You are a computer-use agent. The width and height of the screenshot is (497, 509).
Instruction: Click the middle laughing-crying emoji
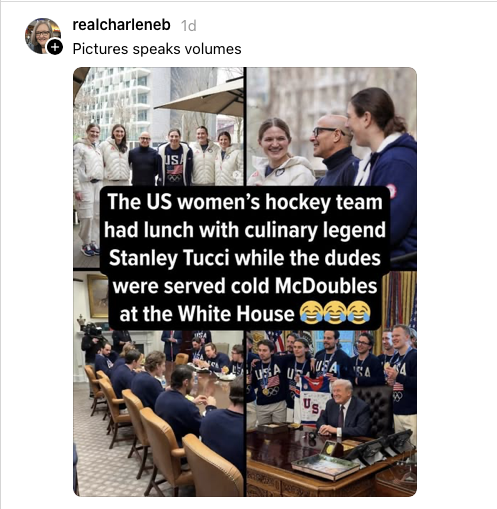(x=335, y=313)
